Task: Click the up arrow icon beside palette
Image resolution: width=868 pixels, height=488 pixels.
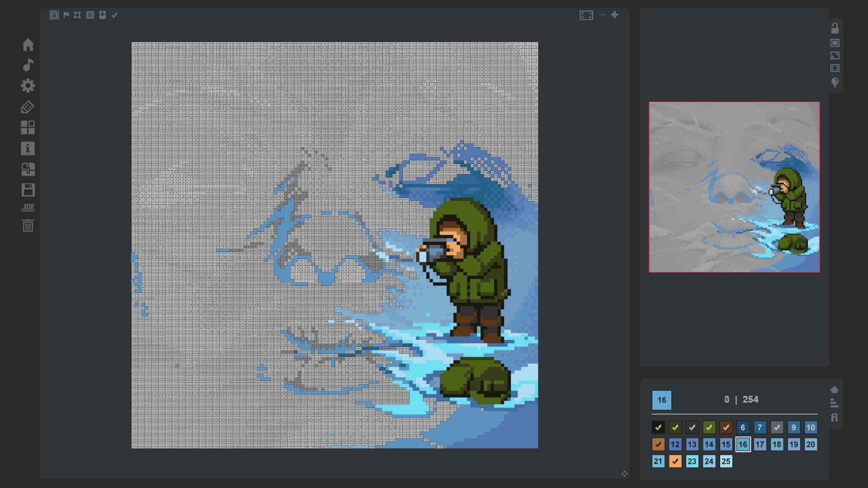Action: (834, 389)
